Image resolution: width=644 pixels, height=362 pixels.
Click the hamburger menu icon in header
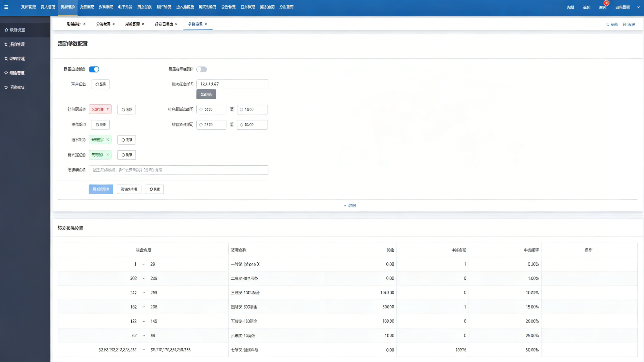click(6, 7)
